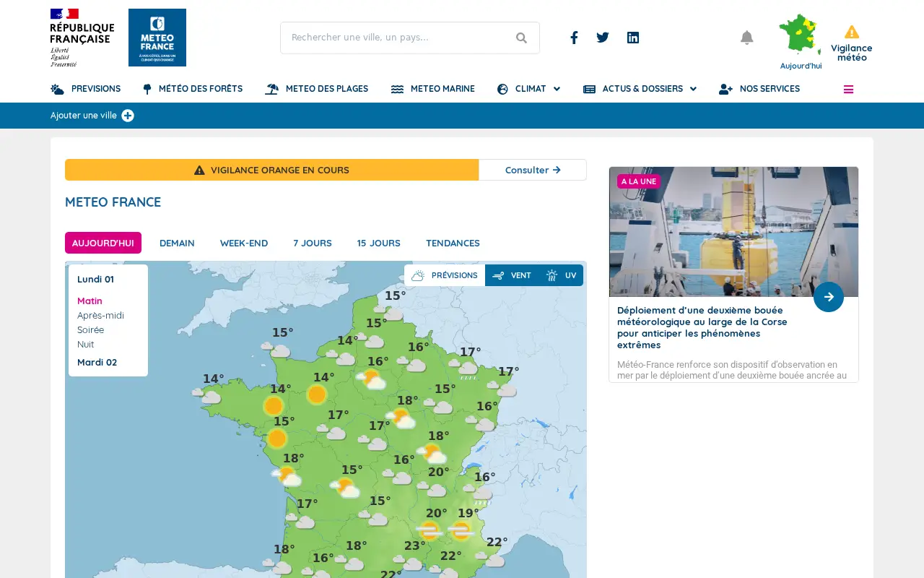Switch to the 15 Jours tab
The height and width of the screenshot is (578, 924).
tap(378, 243)
